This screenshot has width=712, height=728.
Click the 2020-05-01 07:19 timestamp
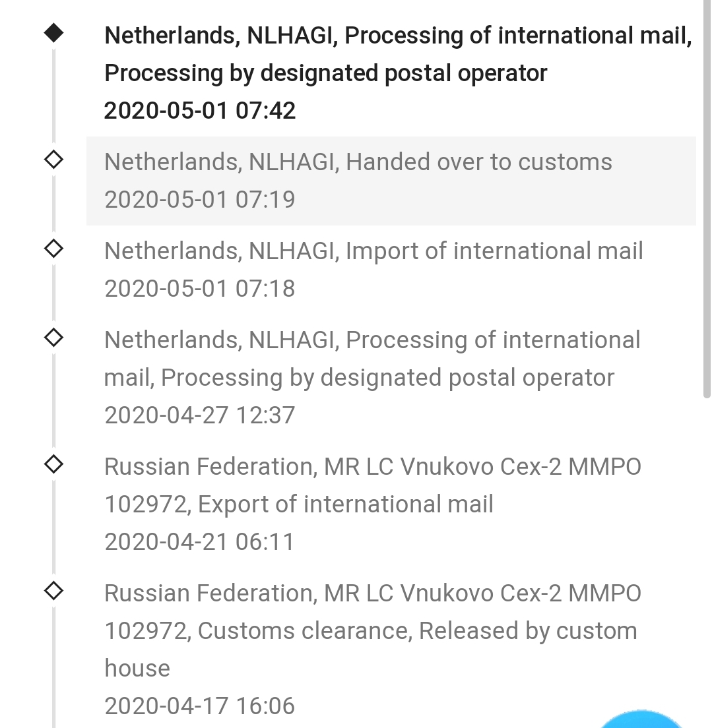pos(200,200)
